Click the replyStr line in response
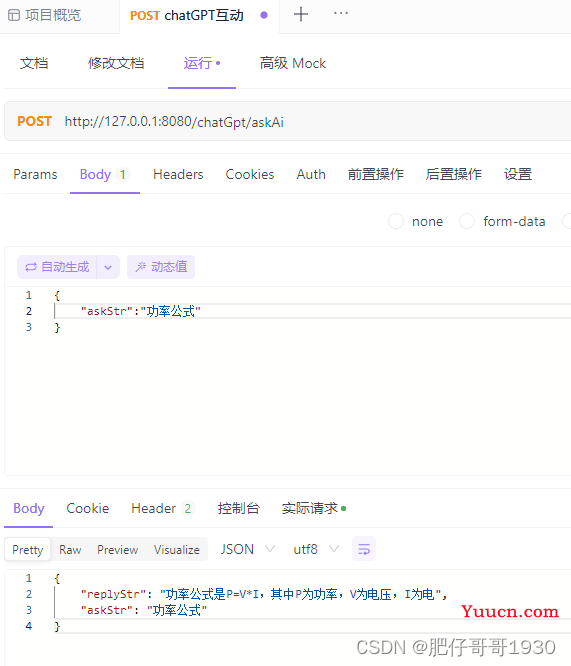 tap(263, 594)
